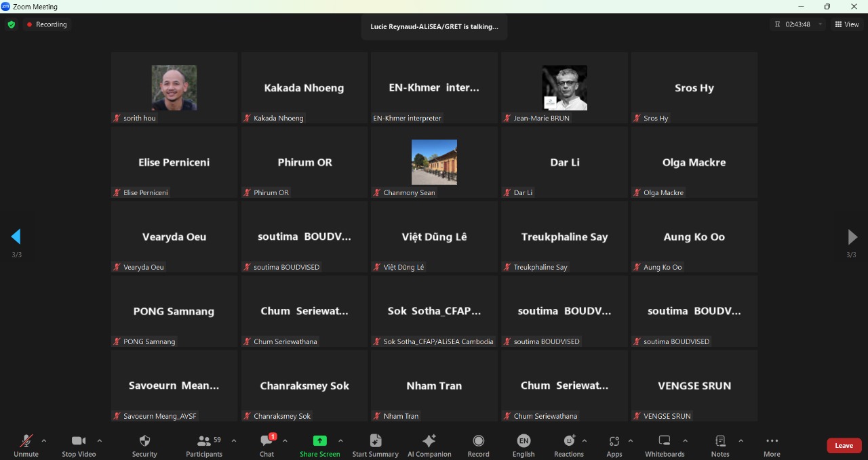Screen dimensions: 868x460
Task: Toggle the meeting Record button
Action: [478, 441]
